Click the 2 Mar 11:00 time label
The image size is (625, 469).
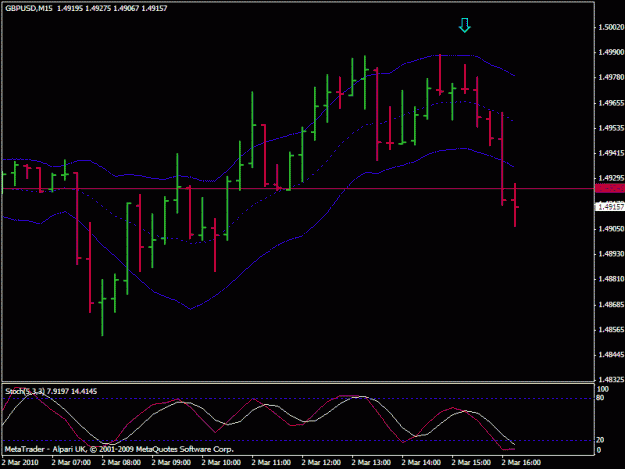[271, 463]
